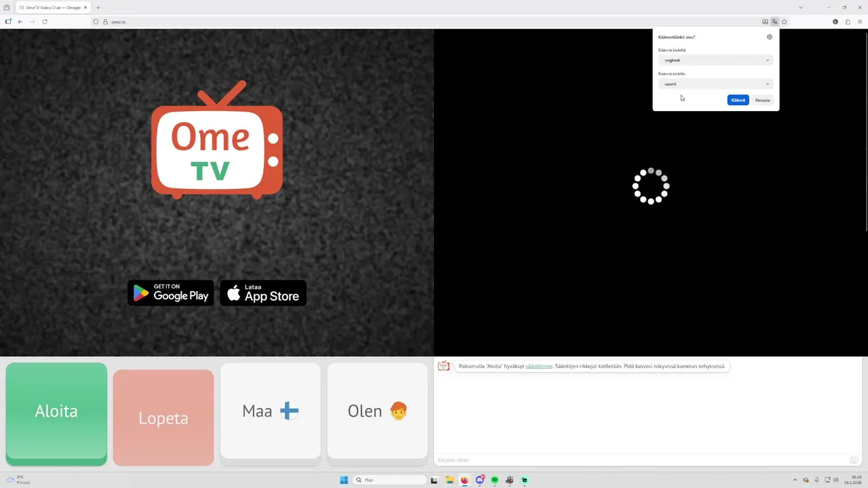Open the Windows Start menu
868x488 pixels.
tap(344, 480)
